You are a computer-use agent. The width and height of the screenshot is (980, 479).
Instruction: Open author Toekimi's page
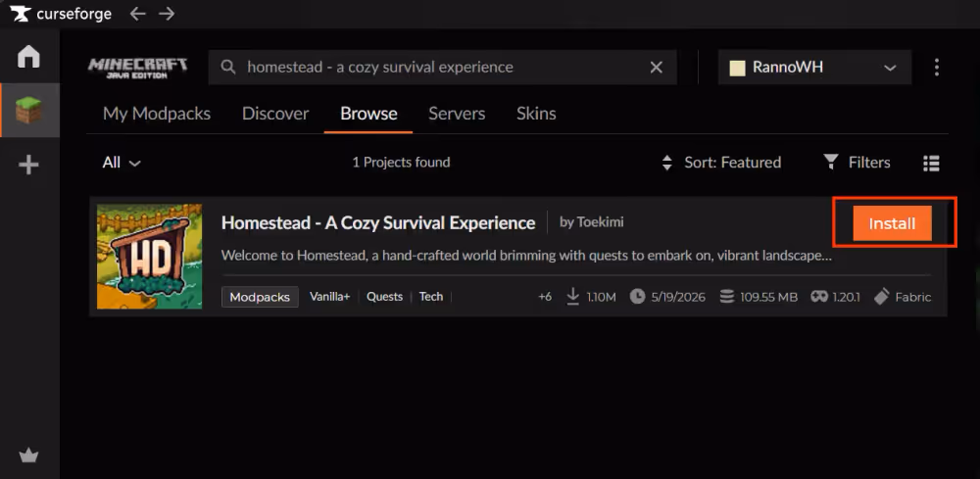(591, 222)
